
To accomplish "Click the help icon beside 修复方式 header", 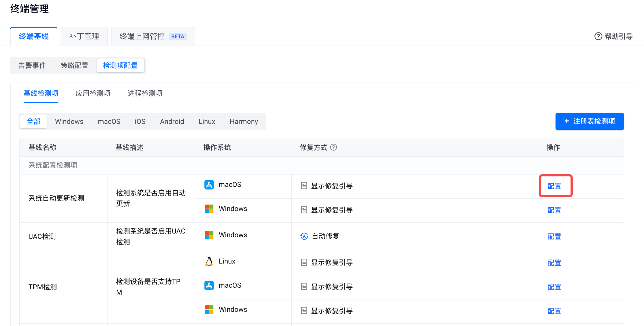I will click(334, 147).
